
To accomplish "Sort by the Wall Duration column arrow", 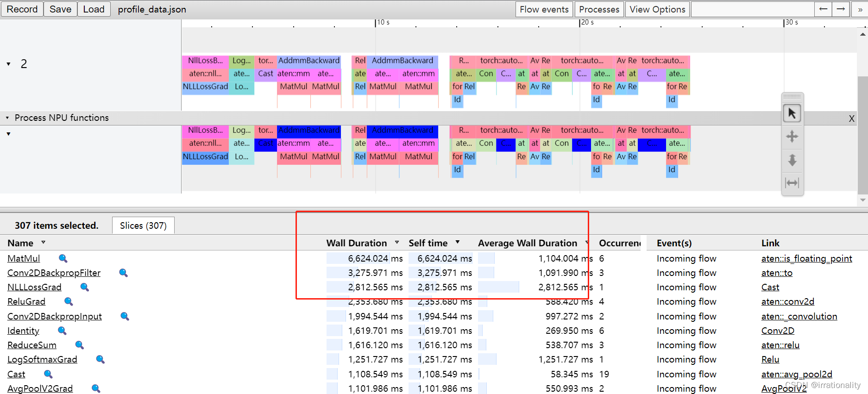I will pos(397,242).
